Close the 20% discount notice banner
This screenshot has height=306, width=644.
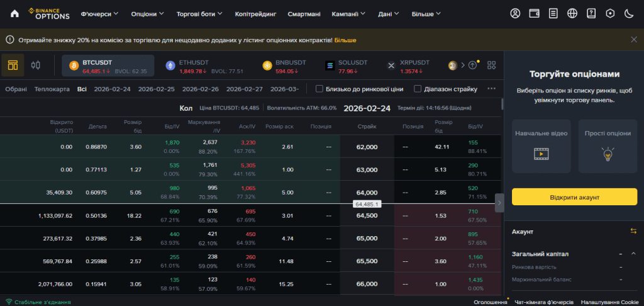(634, 40)
